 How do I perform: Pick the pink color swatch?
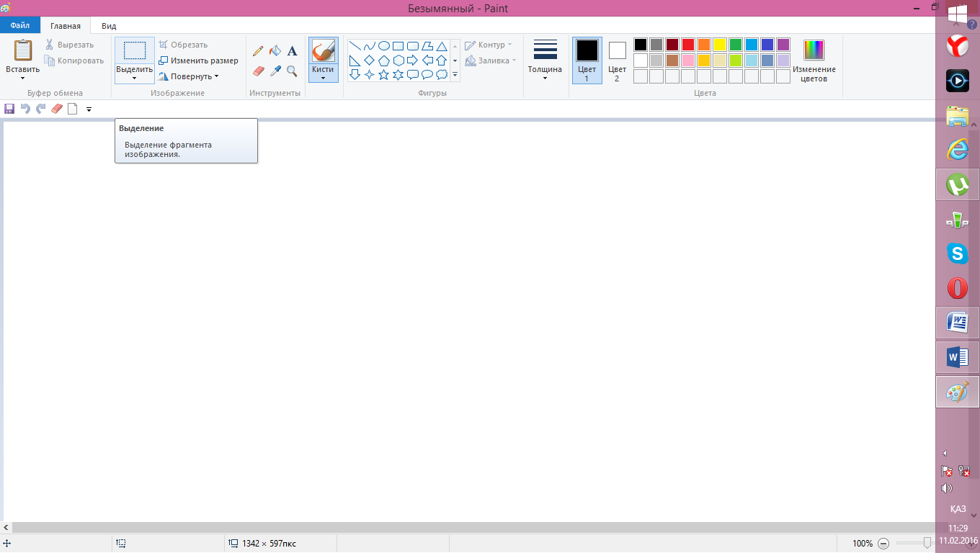[x=688, y=60]
